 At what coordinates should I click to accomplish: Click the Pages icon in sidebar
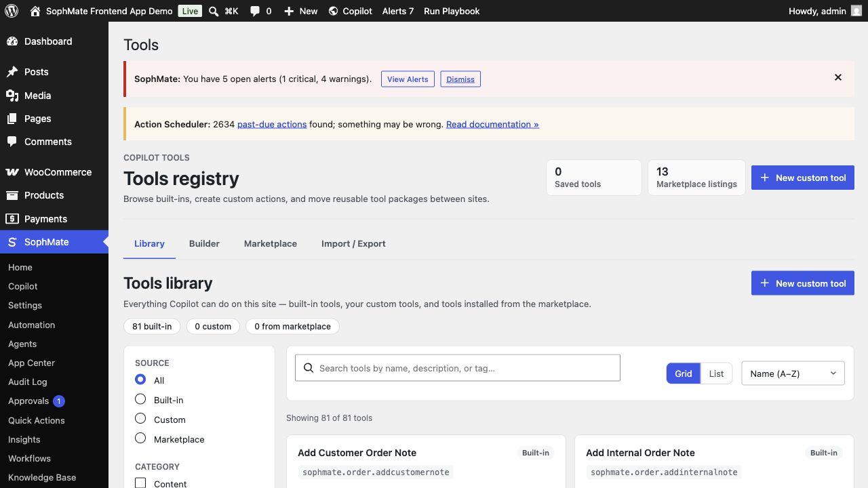[12, 119]
